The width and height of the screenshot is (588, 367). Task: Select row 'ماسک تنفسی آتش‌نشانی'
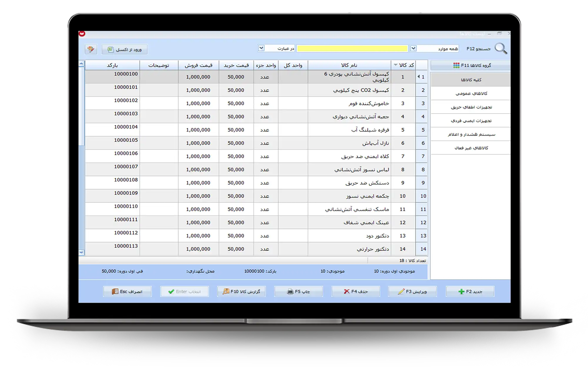pyautogui.click(x=256, y=209)
